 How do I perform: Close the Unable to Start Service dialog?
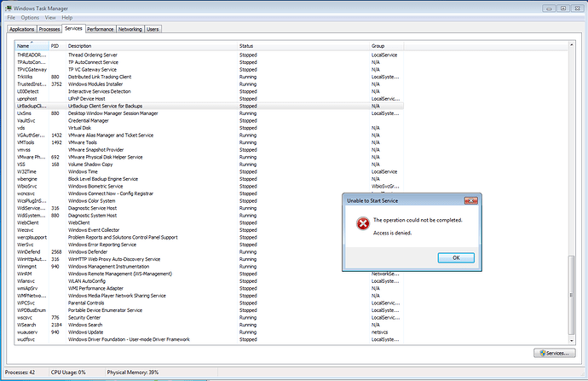coord(471,200)
